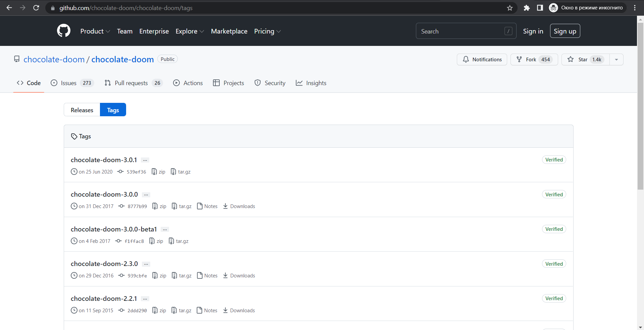Open the Code tab icon for the repository
The height and width of the screenshot is (330, 644).
pyautogui.click(x=20, y=83)
